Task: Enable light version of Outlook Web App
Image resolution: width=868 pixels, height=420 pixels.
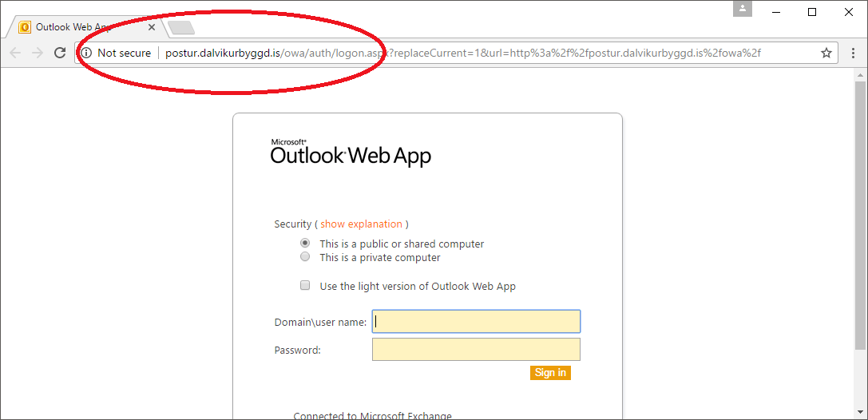Action: [304, 286]
